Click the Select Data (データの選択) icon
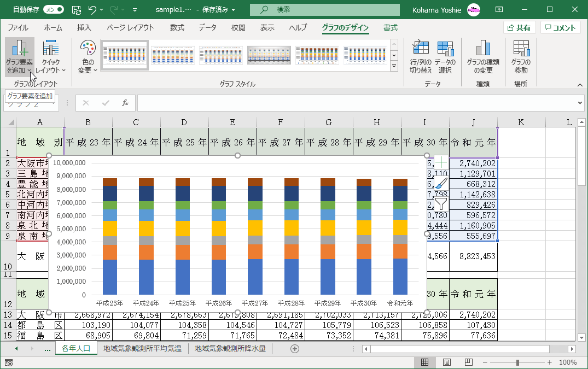 [445, 49]
